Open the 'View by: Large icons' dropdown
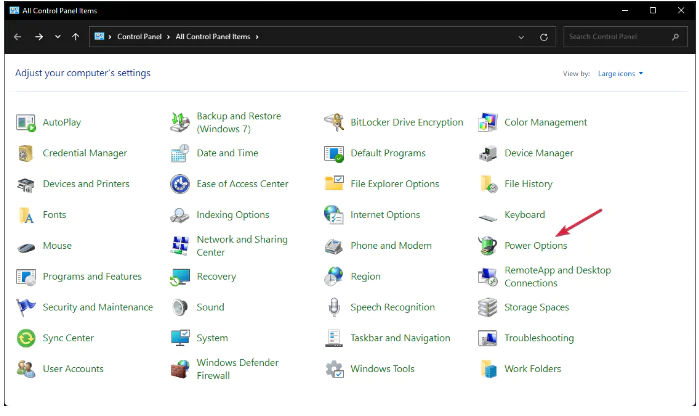This screenshot has width=699, height=416. point(621,74)
